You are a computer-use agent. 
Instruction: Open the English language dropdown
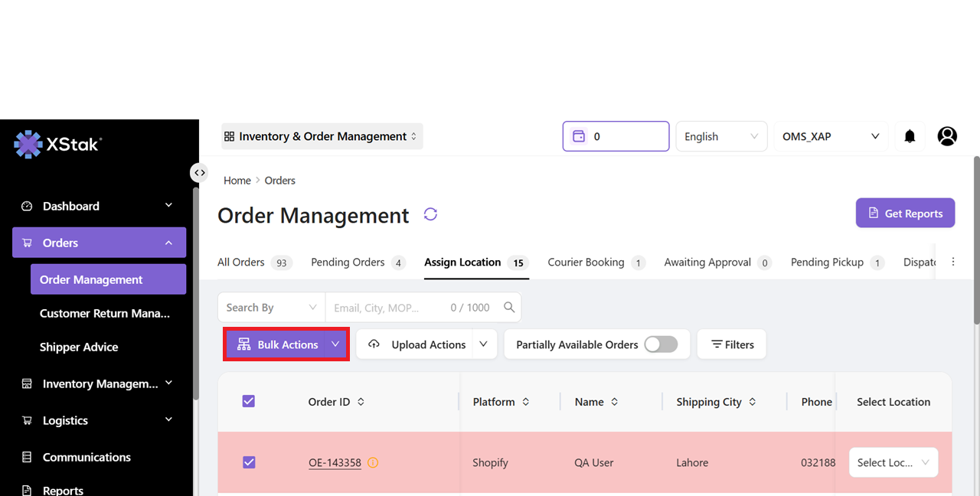click(x=721, y=136)
